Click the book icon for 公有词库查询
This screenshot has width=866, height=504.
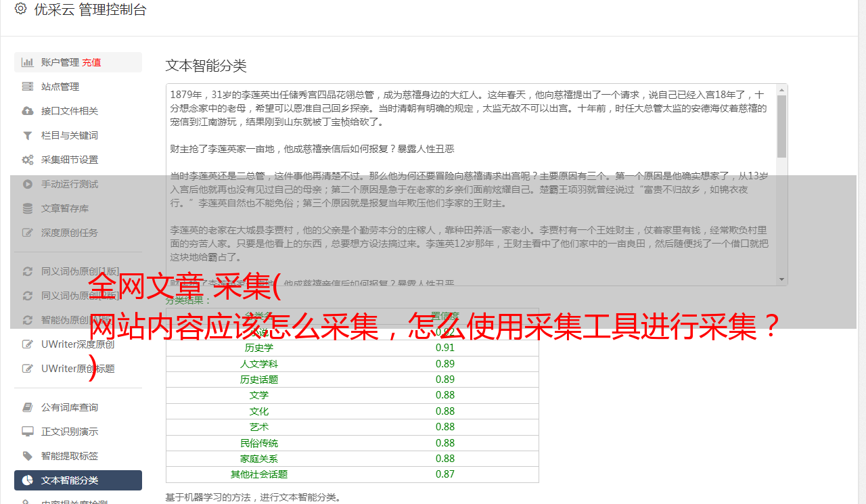pos(28,407)
